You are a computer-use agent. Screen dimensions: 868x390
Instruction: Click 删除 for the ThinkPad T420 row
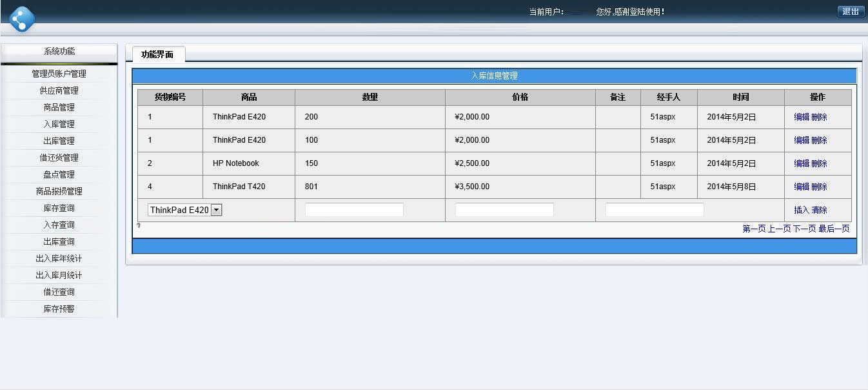tap(819, 187)
